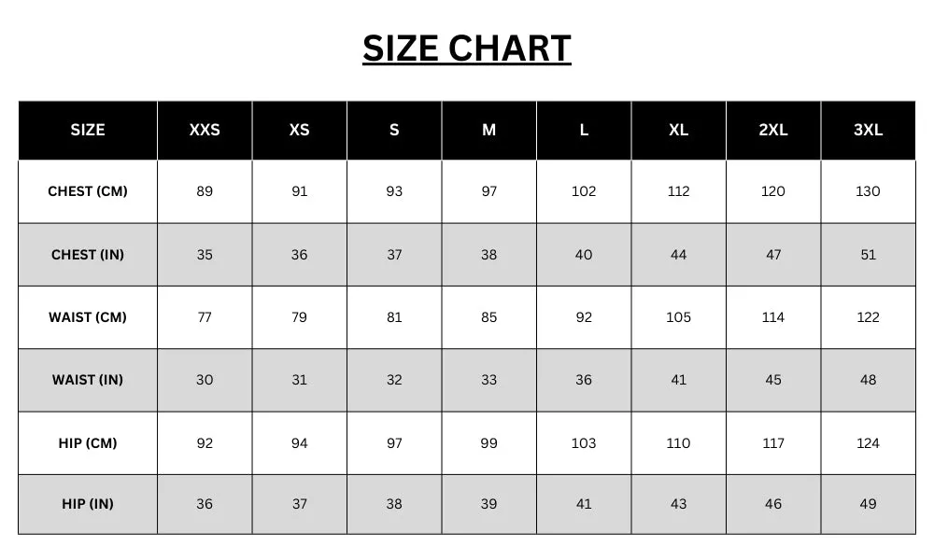The width and height of the screenshot is (934, 560).
Task: Select waist inches value 31 for XS
Action: [299, 380]
